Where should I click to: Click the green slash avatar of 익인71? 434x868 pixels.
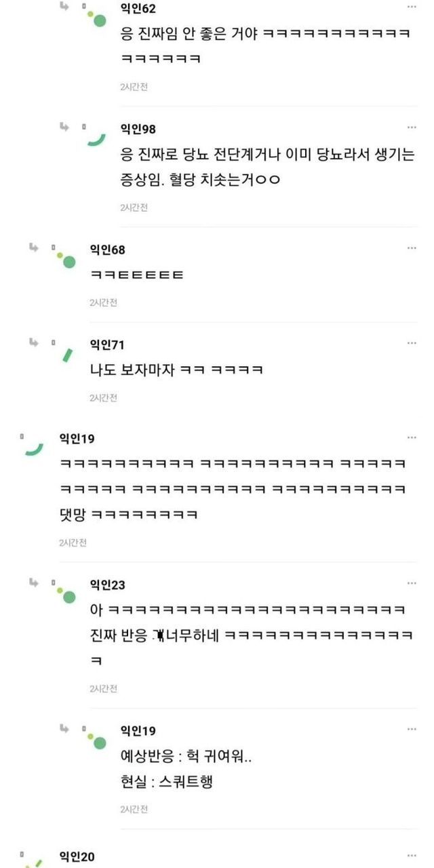pyautogui.click(x=66, y=353)
